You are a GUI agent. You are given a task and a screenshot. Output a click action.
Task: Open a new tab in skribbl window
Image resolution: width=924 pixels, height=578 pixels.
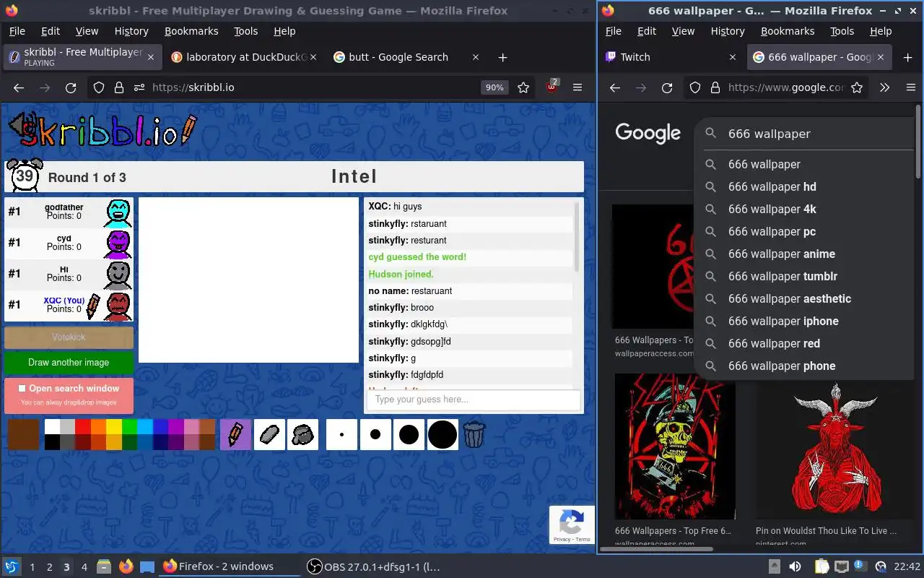click(x=503, y=57)
